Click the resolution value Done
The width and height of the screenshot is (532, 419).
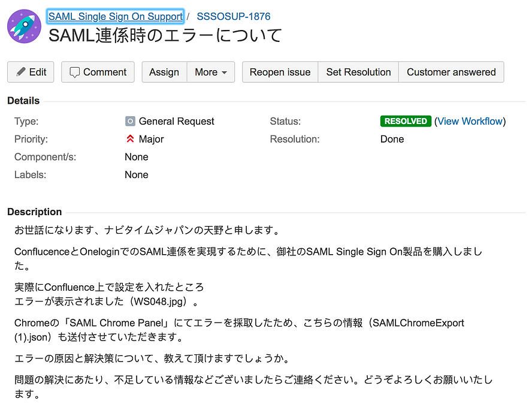392,139
